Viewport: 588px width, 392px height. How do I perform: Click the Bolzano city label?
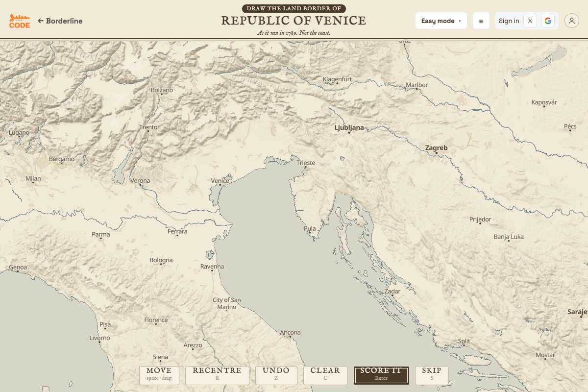click(162, 90)
